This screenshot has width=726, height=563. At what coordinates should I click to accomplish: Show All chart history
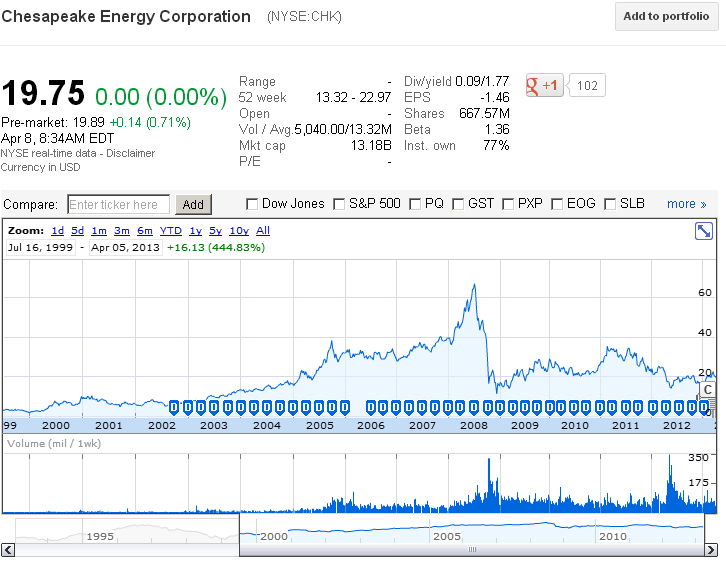[x=263, y=231]
